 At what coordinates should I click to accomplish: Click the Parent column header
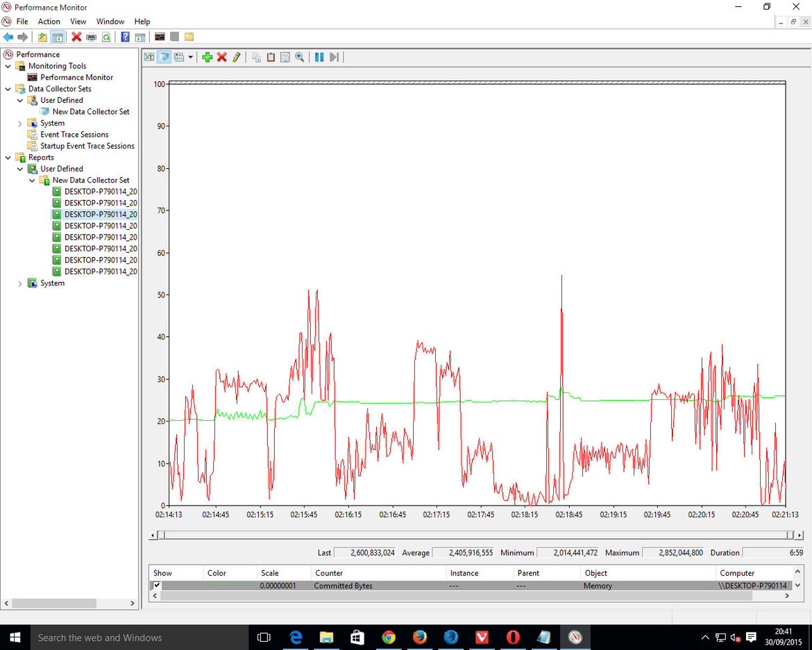547,573
